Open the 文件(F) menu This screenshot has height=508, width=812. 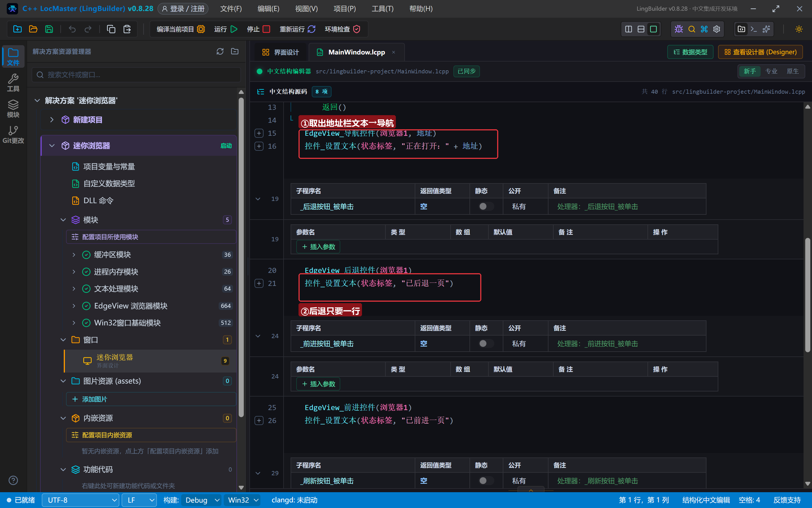coord(231,9)
